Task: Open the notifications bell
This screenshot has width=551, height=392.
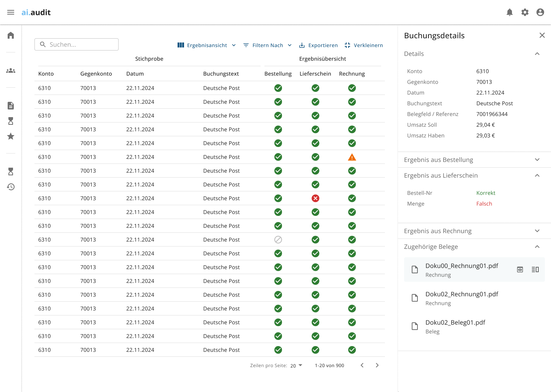Action: [x=510, y=12]
